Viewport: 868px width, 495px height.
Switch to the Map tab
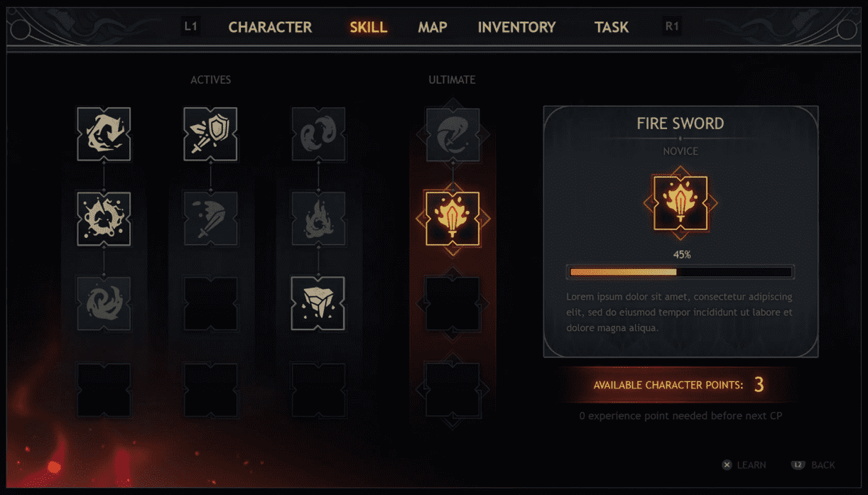[433, 27]
